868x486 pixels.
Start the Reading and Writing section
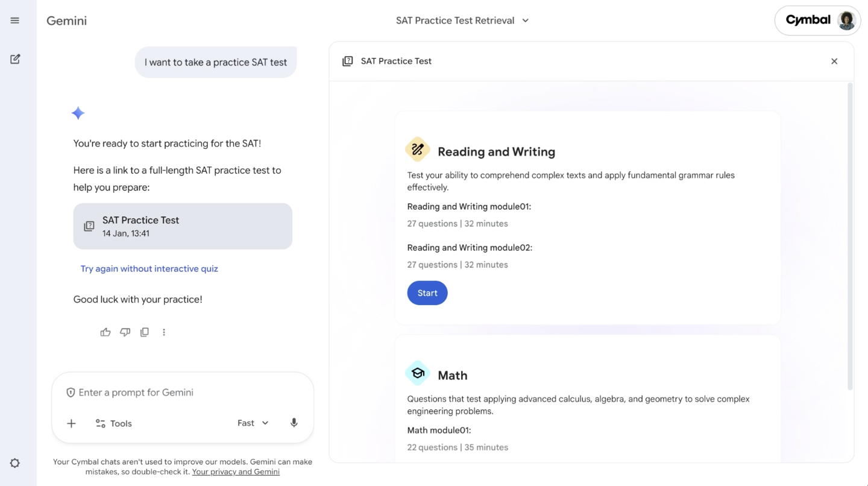pyautogui.click(x=427, y=293)
